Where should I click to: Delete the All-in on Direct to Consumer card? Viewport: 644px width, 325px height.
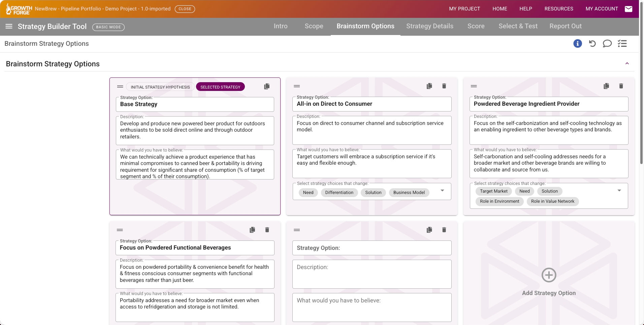(444, 86)
